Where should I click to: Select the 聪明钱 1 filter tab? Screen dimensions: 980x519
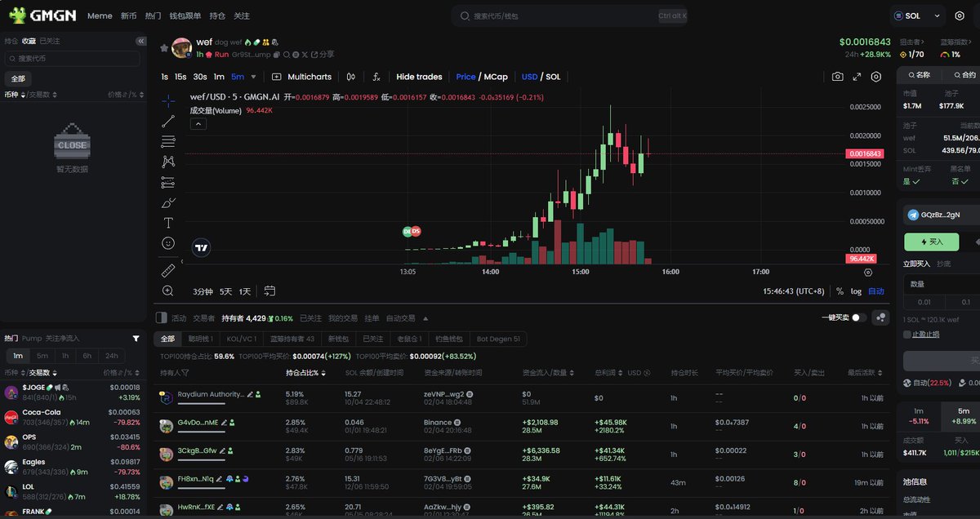pyautogui.click(x=200, y=339)
